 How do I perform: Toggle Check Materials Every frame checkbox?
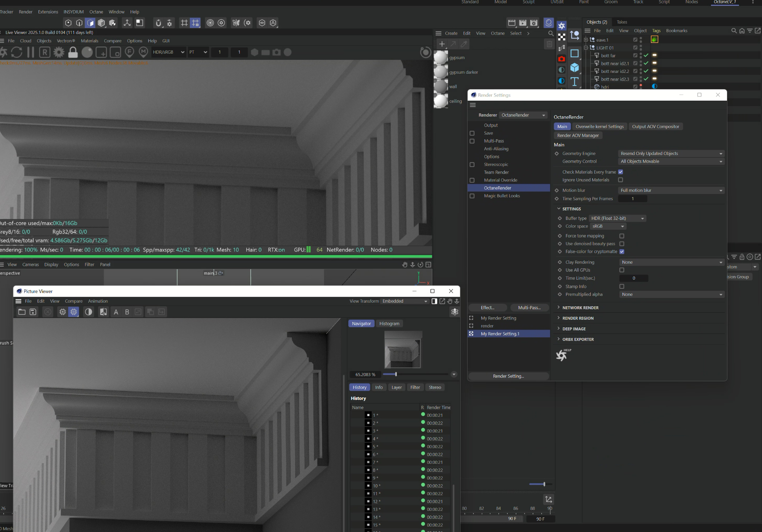point(620,172)
